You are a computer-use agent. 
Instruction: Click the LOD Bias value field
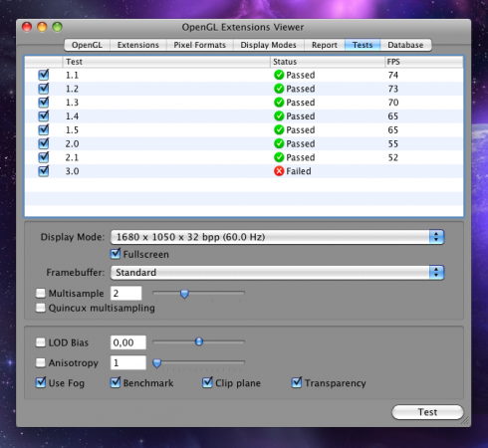128,342
